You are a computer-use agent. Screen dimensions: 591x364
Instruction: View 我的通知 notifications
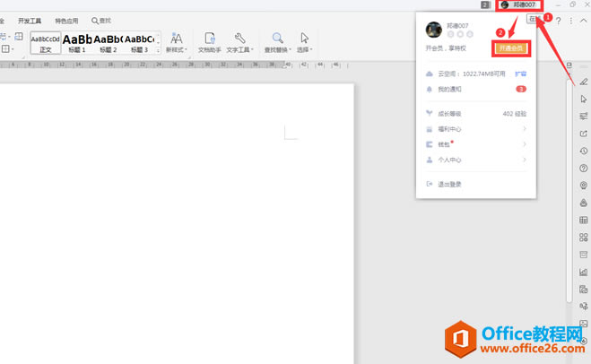(450, 90)
